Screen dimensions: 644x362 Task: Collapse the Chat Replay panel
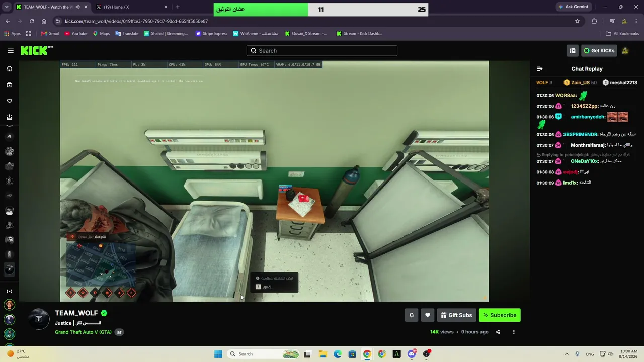540,69
